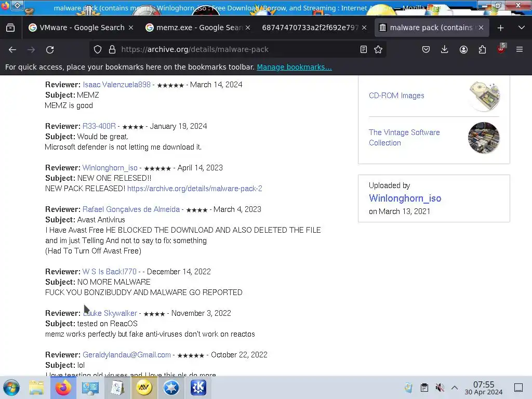
Task: Open system monitor taskbar icon
Action: tap(90, 388)
